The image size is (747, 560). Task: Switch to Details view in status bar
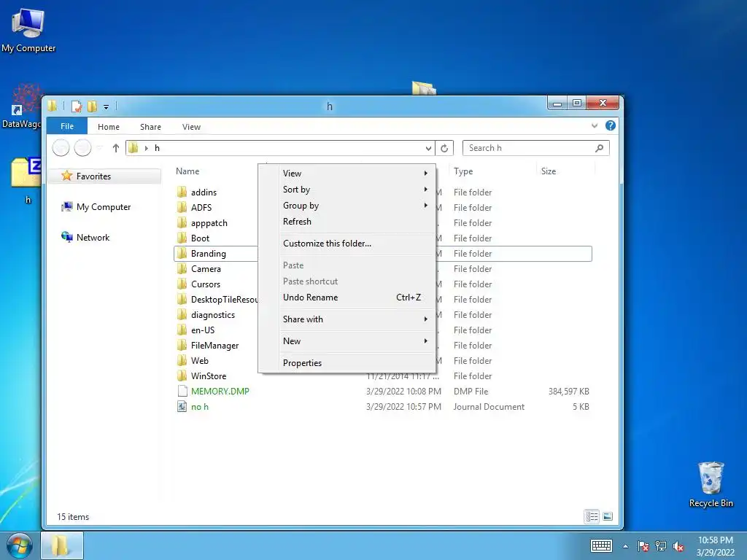[x=592, y=517]
